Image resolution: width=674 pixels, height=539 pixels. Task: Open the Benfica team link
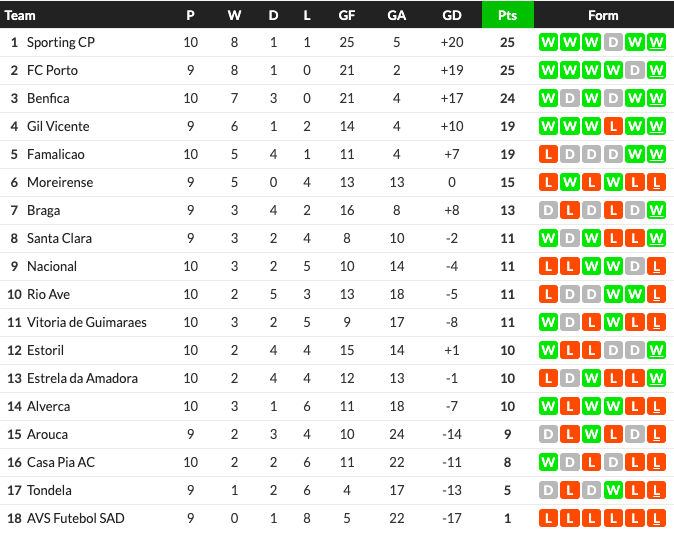[48, 99]
